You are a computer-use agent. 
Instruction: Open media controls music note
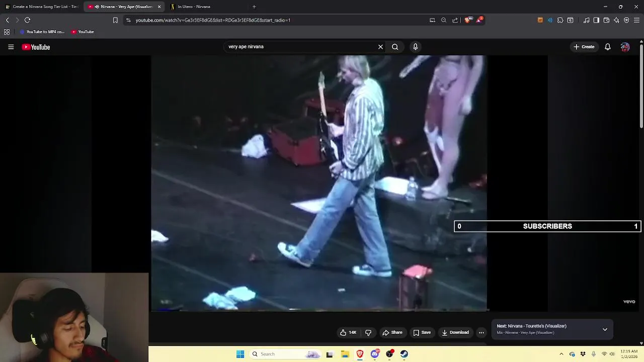point(586,20)
